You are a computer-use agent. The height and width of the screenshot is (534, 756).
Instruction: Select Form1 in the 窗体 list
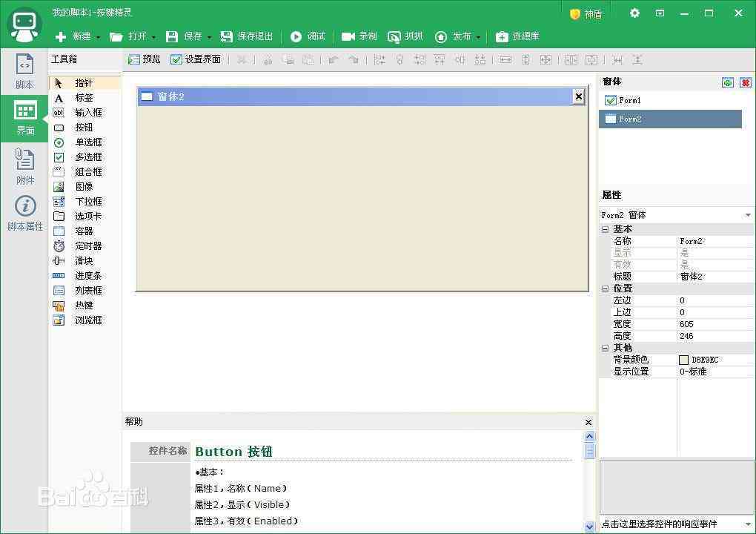tap(670, 100)
